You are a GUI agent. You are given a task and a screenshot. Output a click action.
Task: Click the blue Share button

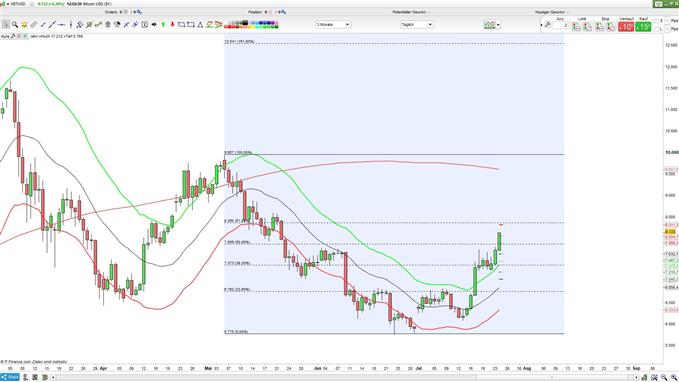10,377
